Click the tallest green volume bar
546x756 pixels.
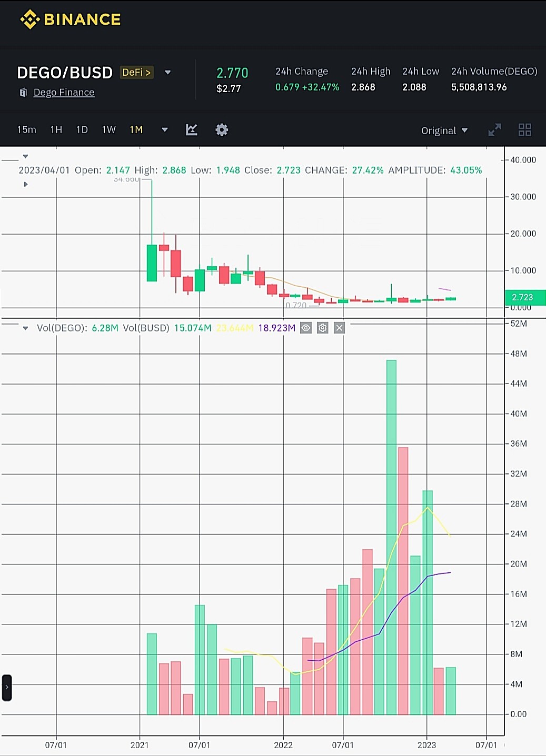click(x=391, y=537)
